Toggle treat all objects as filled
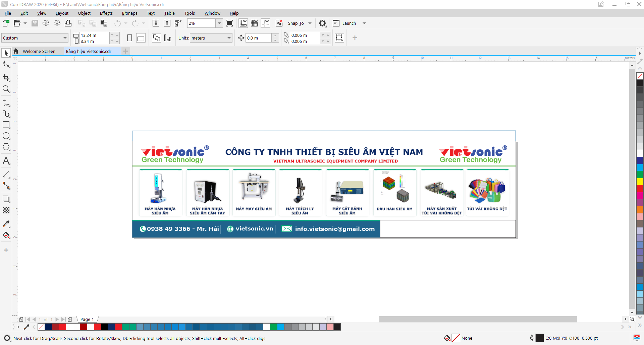 (x=339, y=38)
